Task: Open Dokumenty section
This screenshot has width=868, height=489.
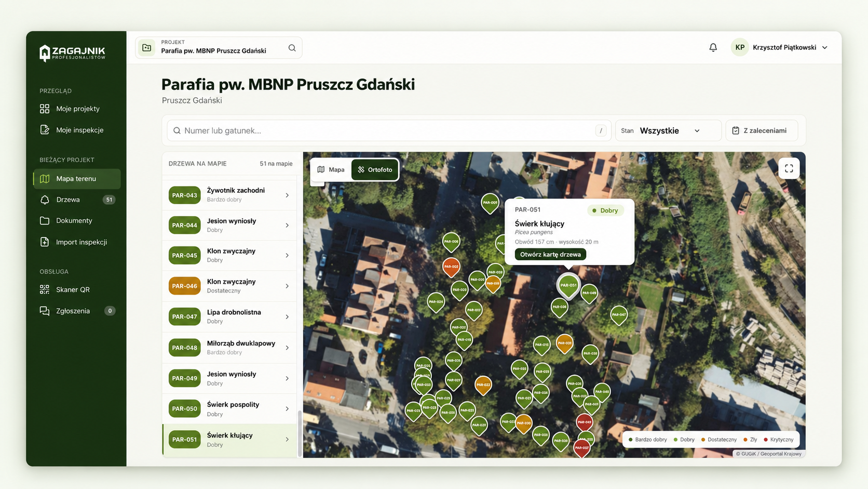Action: click(77, 221)
